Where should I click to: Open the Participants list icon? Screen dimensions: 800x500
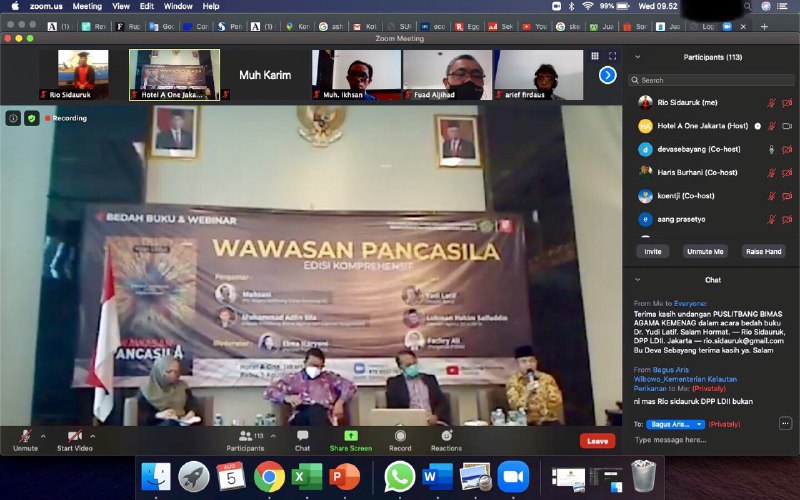[x=244, y=436]
